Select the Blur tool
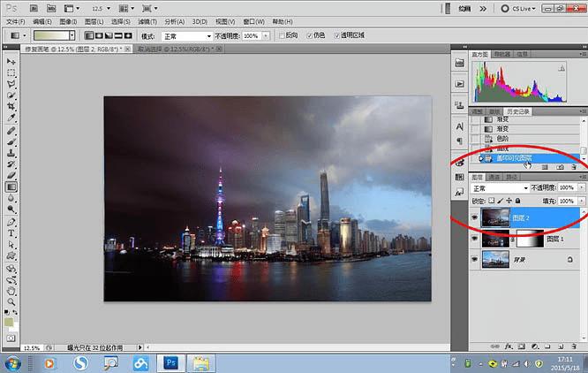This screenshot has width=588, height=373. (11, 198)
